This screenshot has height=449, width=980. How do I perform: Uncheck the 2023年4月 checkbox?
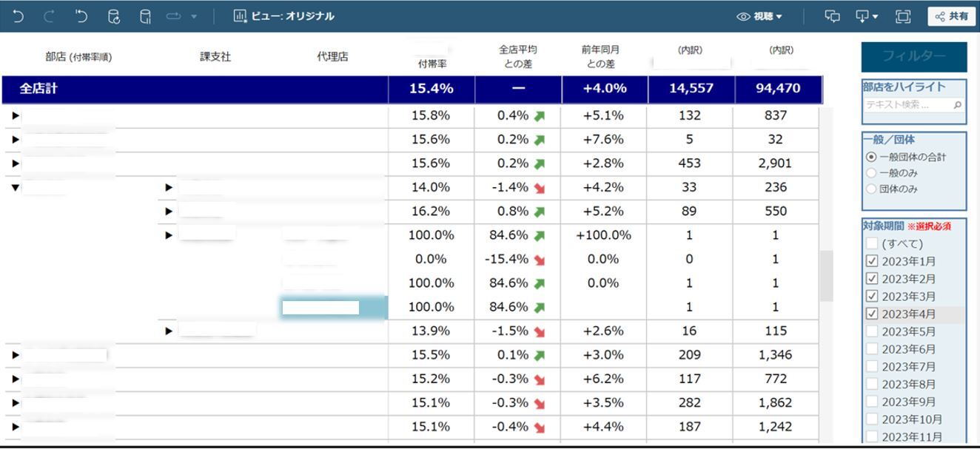click(872, 314)
